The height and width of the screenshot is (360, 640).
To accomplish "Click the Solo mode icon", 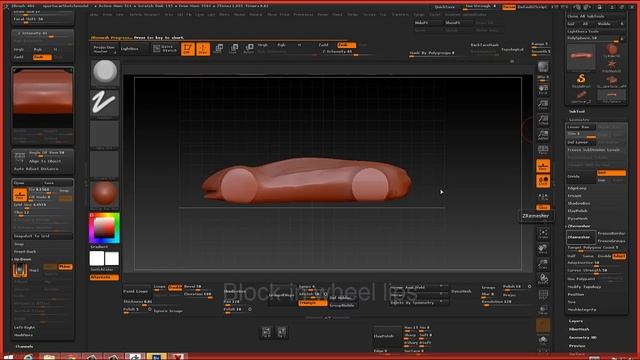I will coord(543,341).
